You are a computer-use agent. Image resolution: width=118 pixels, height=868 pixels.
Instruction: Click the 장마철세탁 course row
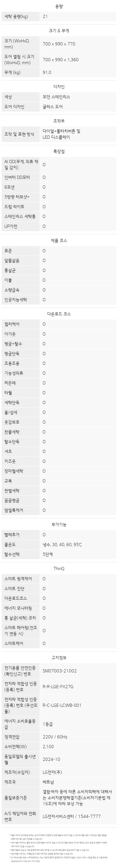[59, 471]
